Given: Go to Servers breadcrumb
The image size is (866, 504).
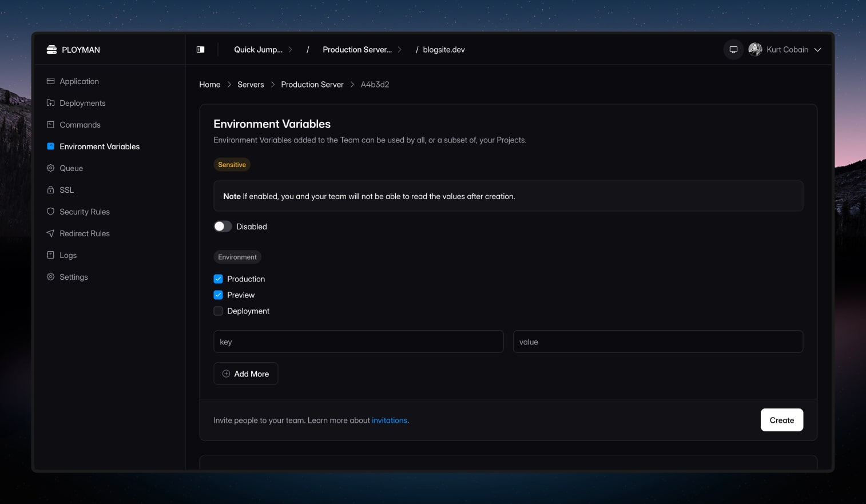Looking at the screenshot, I should pyautogui.click(x=251, y=85).
